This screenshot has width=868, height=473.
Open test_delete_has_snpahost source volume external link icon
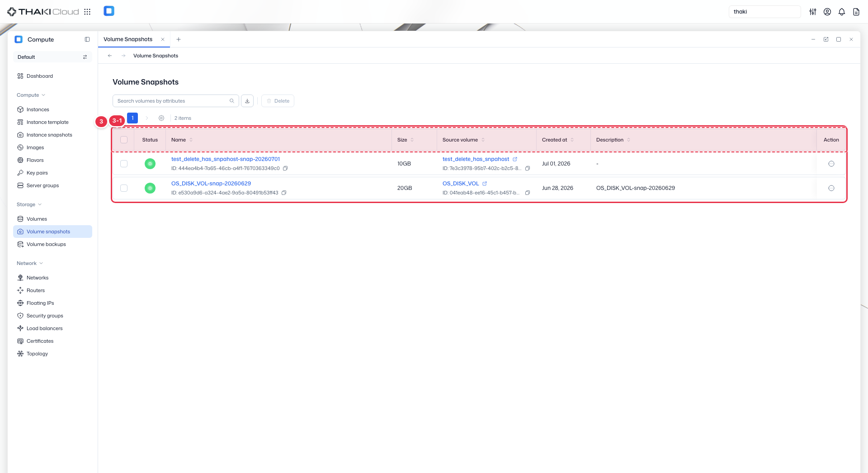pos(515,159)
